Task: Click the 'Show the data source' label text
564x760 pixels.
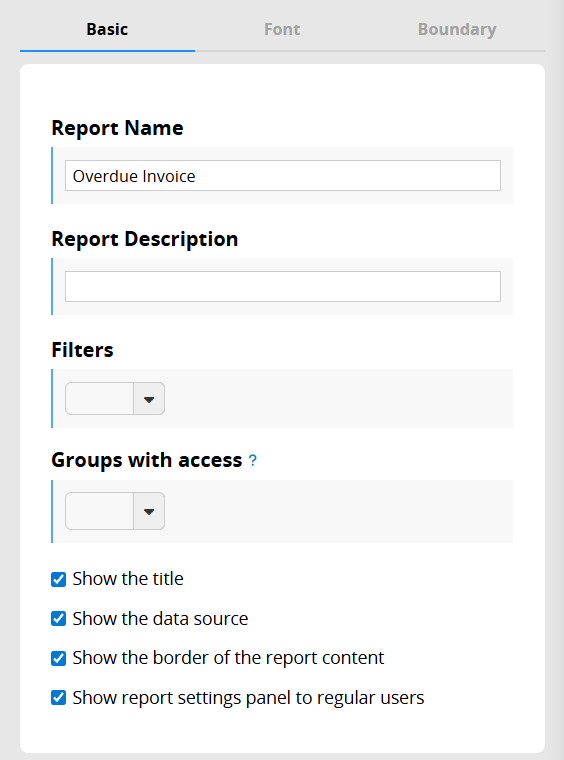Action: point(160,619)
